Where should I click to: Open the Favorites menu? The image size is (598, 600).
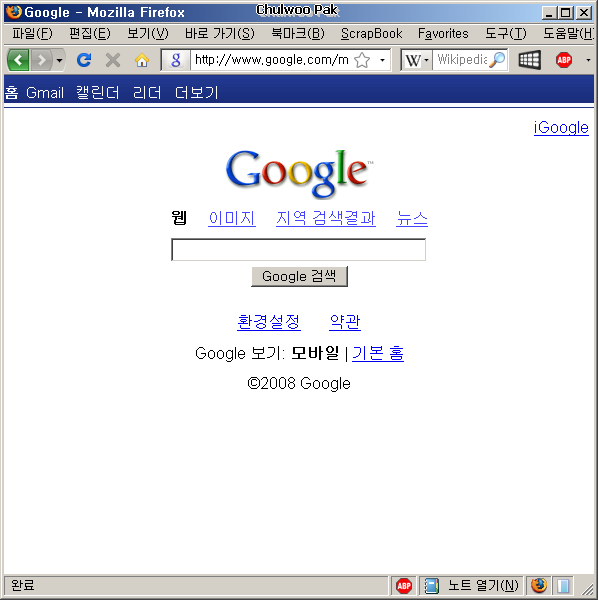click(x=443, y=34)
